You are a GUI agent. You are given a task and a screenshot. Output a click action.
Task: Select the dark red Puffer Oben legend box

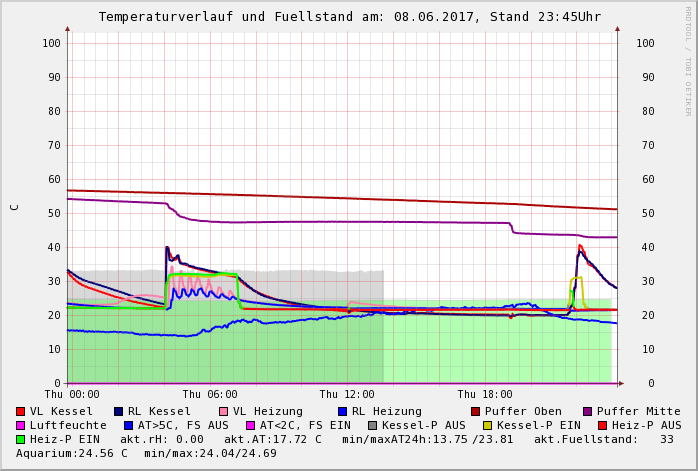click(476, 411)
